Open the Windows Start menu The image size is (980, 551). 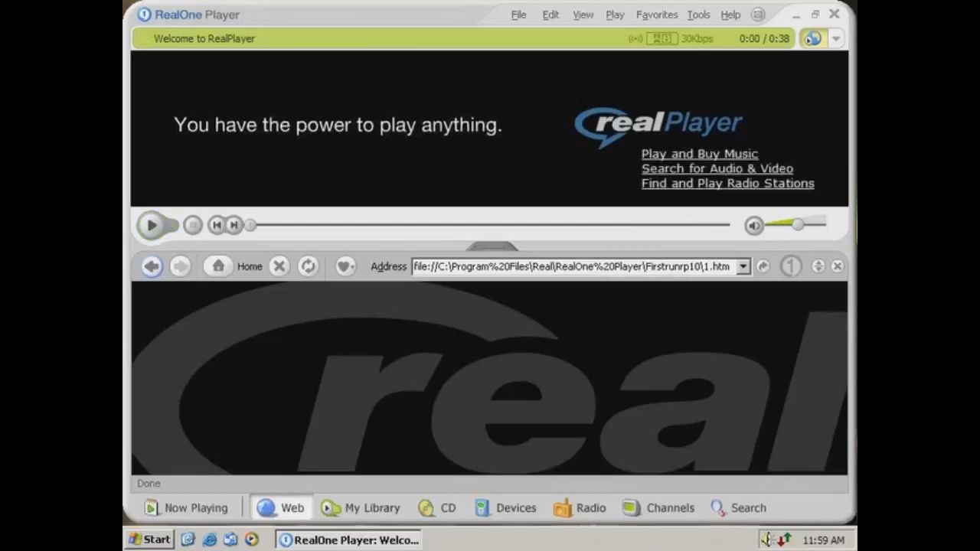tap(149, 540)
